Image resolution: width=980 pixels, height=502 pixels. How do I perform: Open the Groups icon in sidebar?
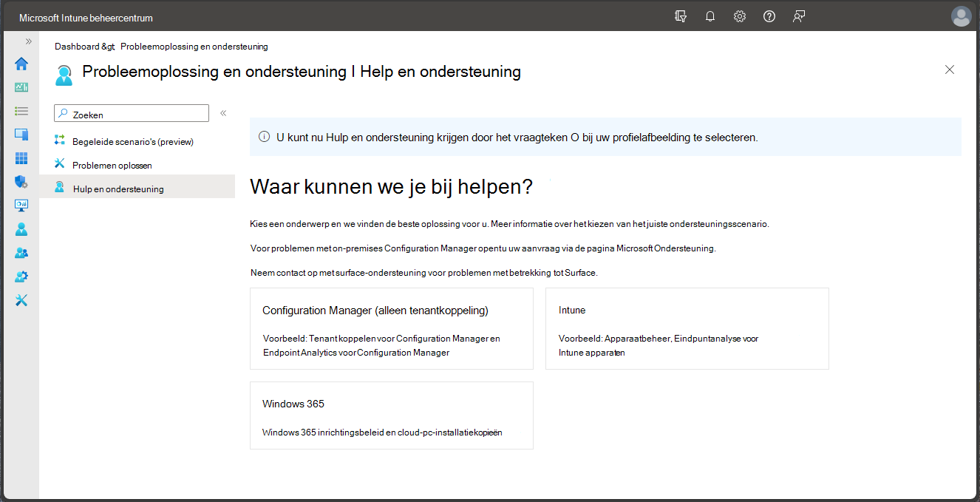[21, 253]
